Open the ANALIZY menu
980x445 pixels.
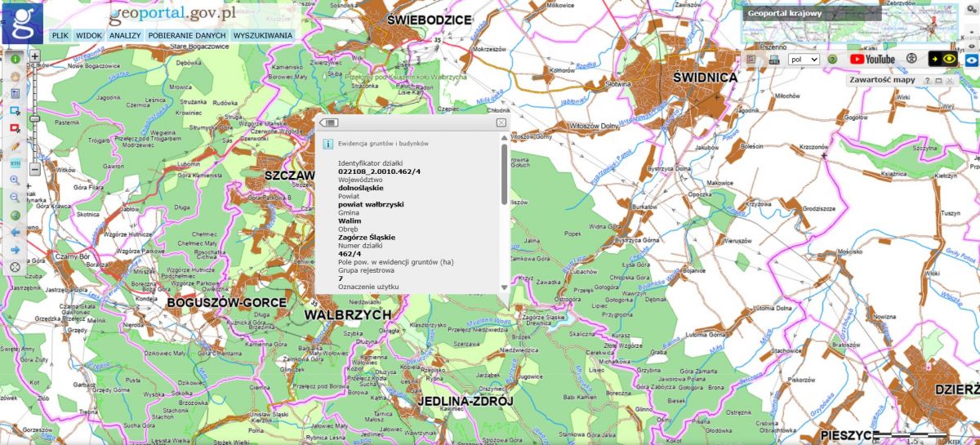125,36
